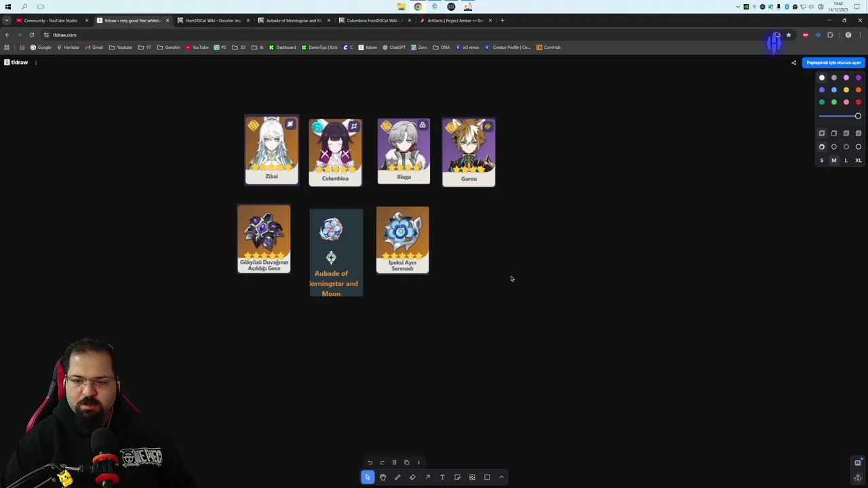The height and width of the screenshot is (488, 868).
Task: Choose the draw dash style
Action: point(822,147)
